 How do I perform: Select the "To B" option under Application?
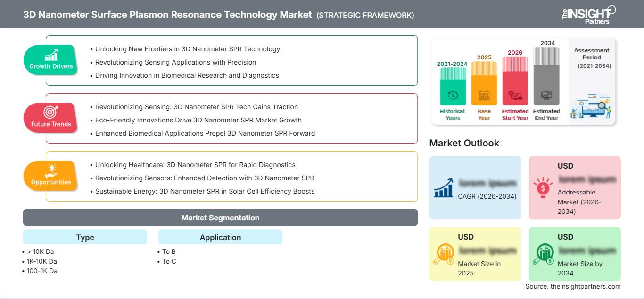168,251
